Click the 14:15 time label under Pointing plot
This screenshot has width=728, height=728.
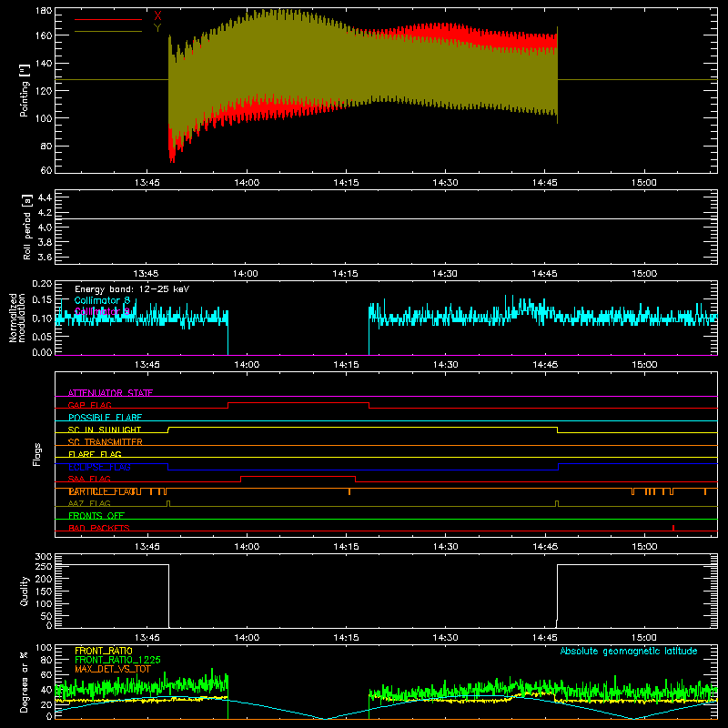346,183
